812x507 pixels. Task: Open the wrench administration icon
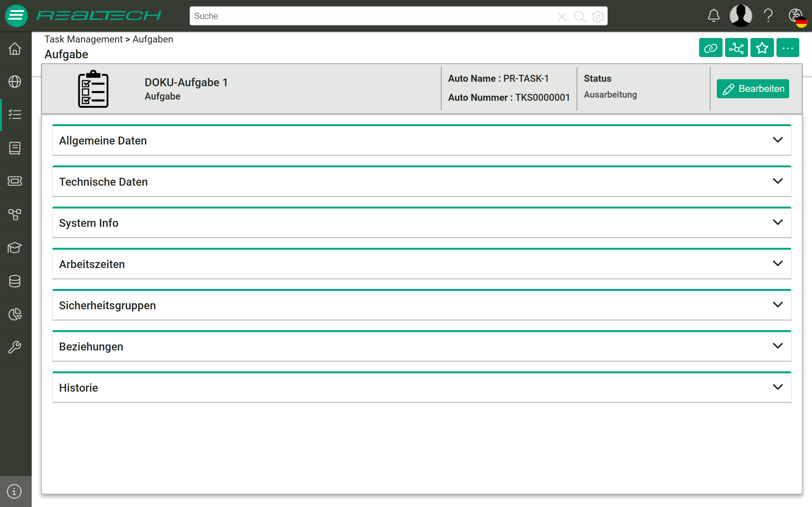(x=15, y=347)
